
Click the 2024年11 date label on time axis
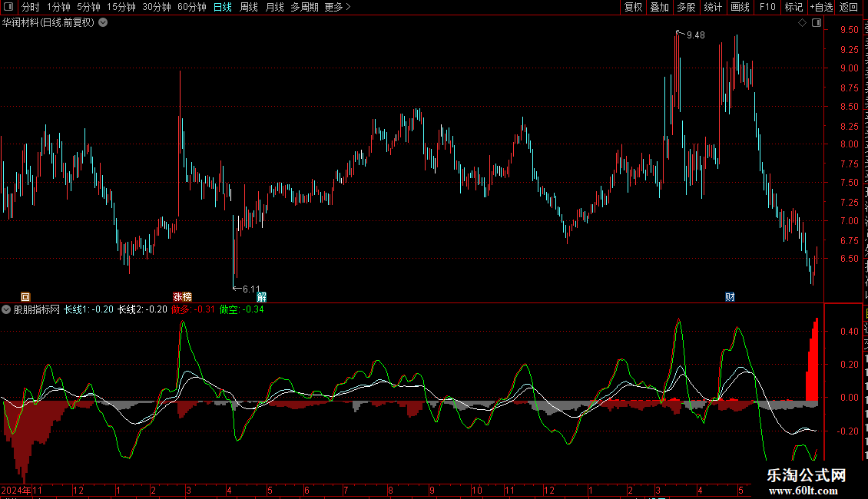(22, 490)
